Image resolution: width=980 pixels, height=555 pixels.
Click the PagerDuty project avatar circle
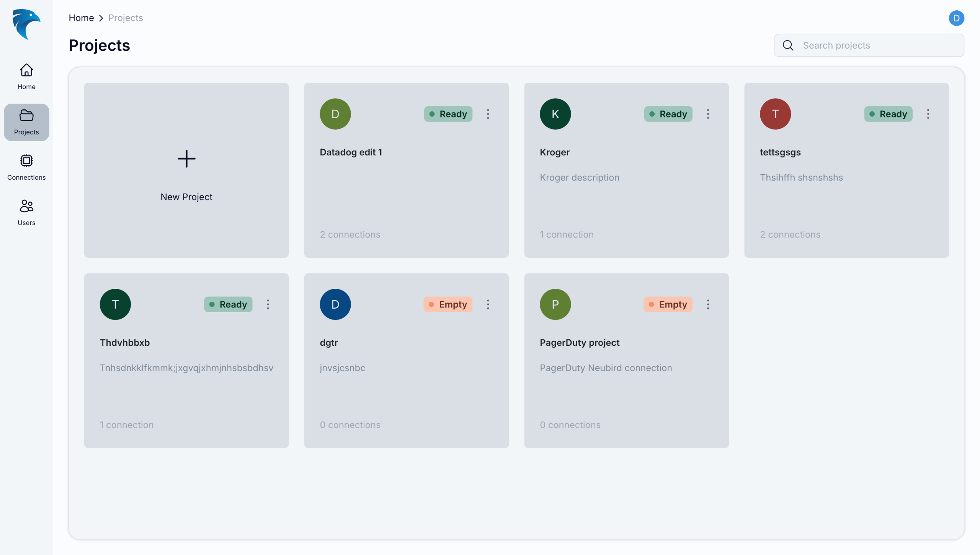555,304
